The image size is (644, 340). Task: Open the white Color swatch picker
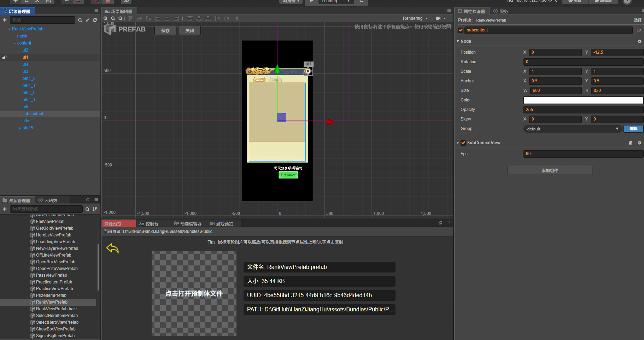(x=583, y=100)
